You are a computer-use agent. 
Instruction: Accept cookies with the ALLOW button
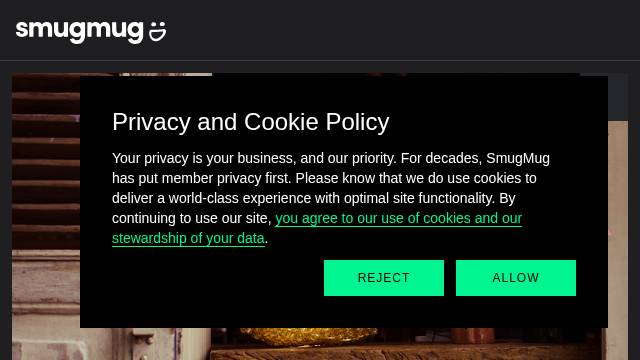coord(516,278)
